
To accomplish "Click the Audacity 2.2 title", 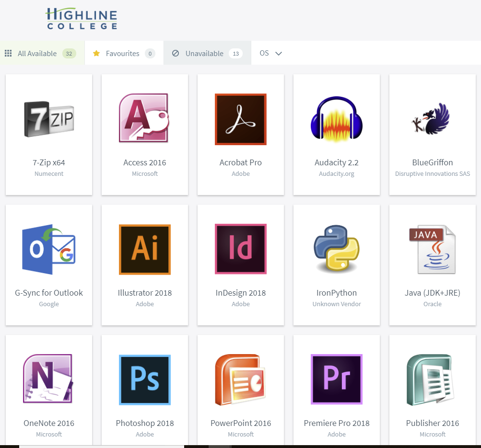I will [337, 162].
